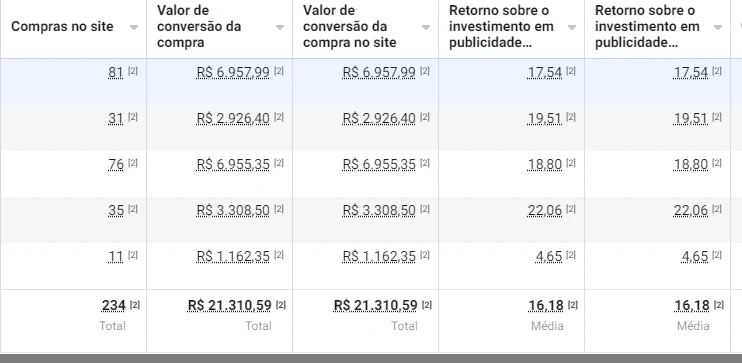
Task: Click the footnote [2] beside first ROAS 22,06
Action: [571, 209]
